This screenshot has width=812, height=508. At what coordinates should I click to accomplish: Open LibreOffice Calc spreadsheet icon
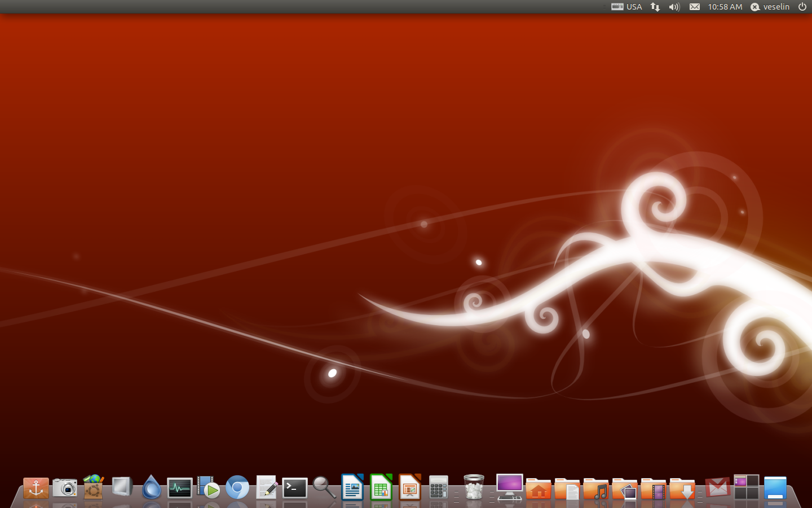(381, 488)
